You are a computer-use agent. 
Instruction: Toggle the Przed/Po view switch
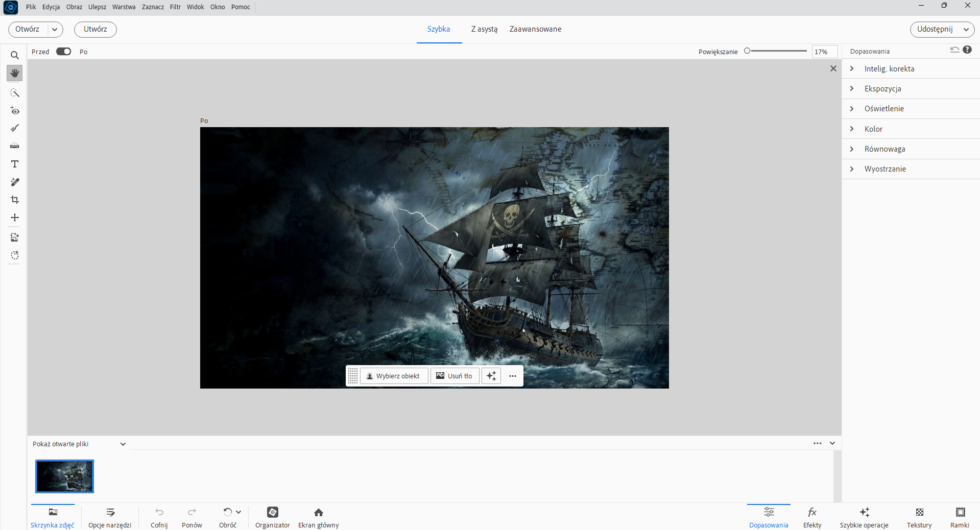[x=64, y=52]
